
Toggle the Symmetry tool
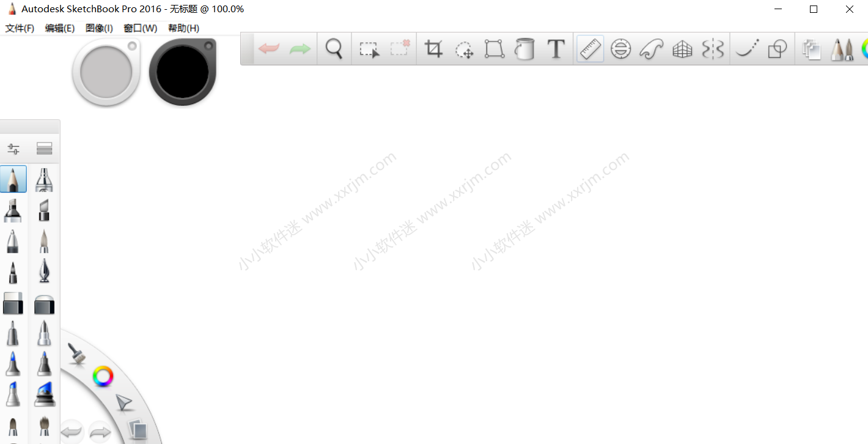click(x=713, y=49)
